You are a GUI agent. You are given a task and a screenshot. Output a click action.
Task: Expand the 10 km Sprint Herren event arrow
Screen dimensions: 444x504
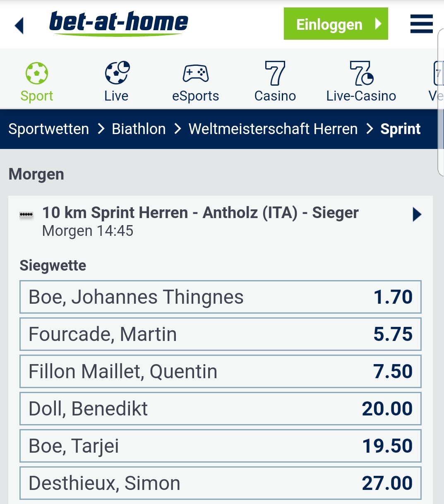coord(417,214)
